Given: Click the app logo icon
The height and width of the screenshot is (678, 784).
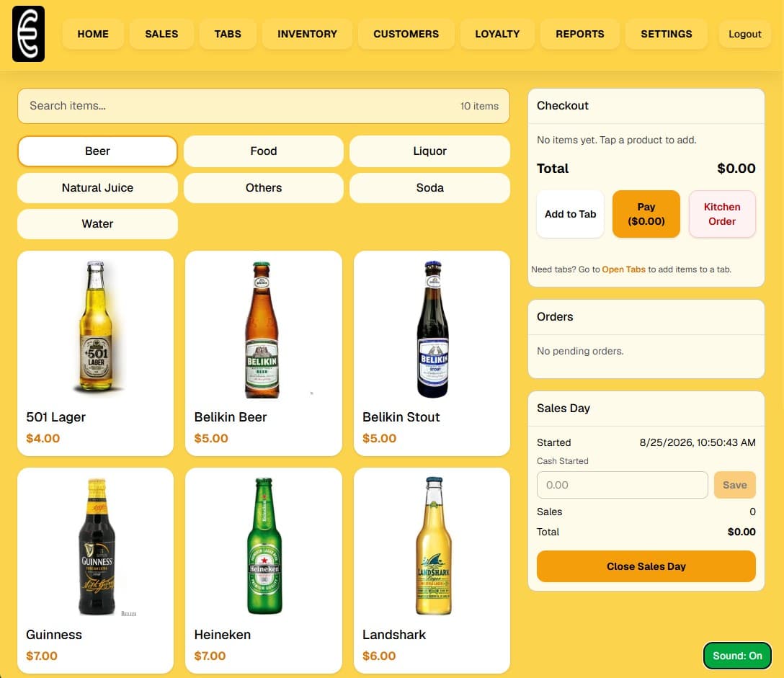Looking at the screenshot, I should pos(29,34).
